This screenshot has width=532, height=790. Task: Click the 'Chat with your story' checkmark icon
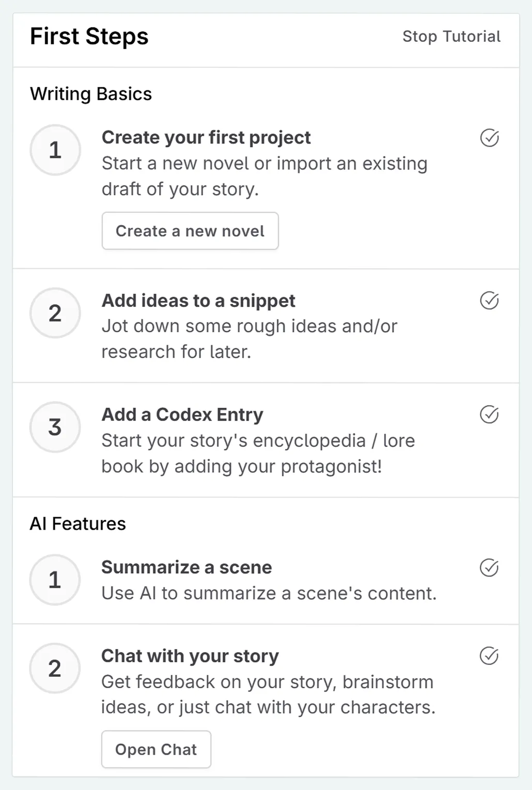(x=489, y=656)
